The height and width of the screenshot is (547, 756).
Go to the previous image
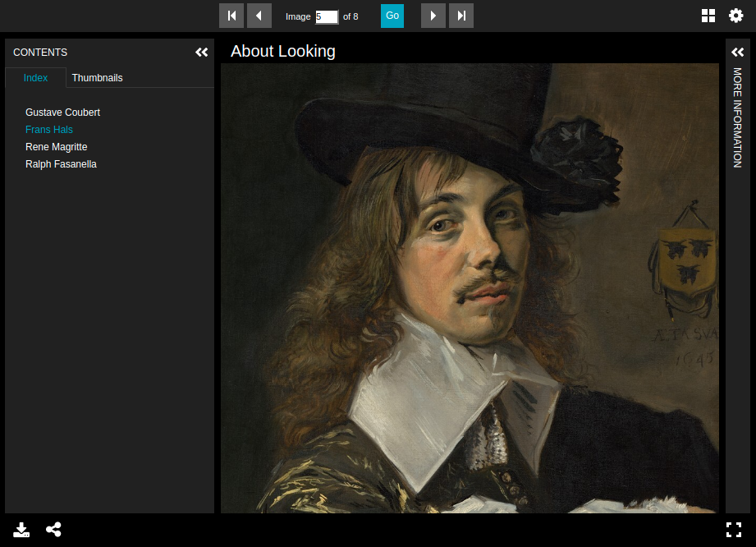tap(259, 16)
